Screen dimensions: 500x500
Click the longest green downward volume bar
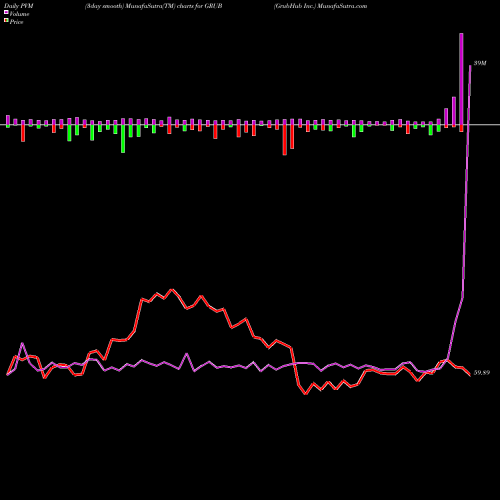pyautogui.click(x=123, y=139)
